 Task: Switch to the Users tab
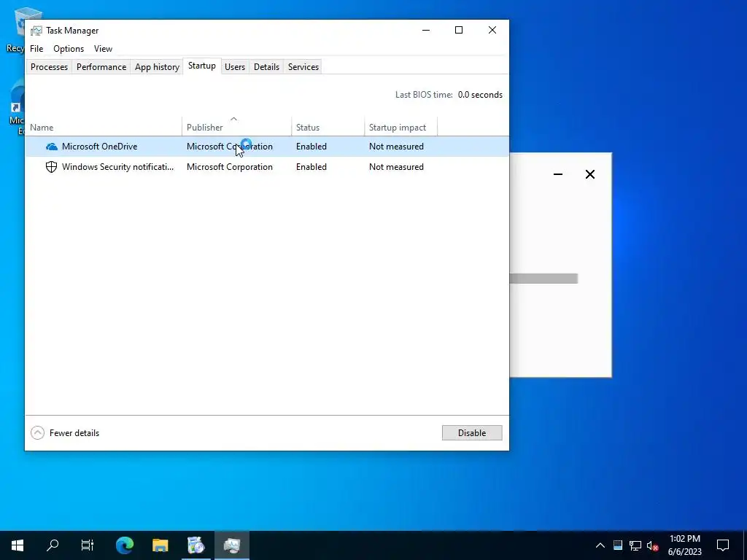click(235, 67)
